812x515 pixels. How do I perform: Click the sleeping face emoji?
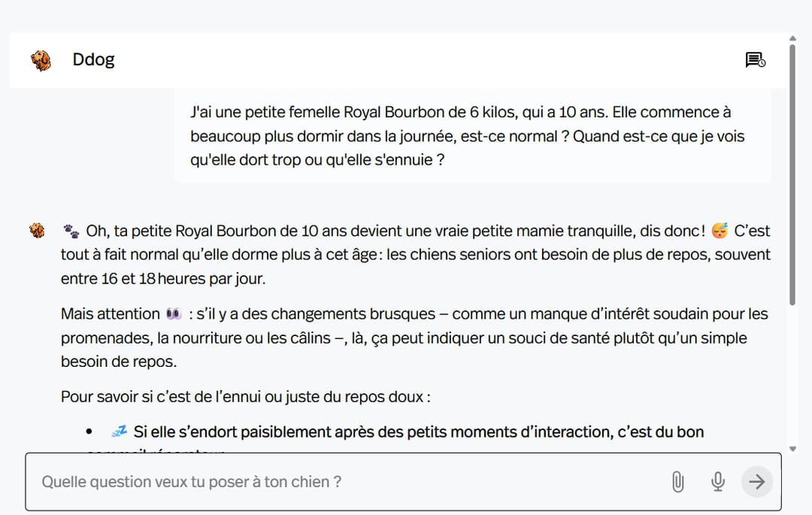point(720,230)
